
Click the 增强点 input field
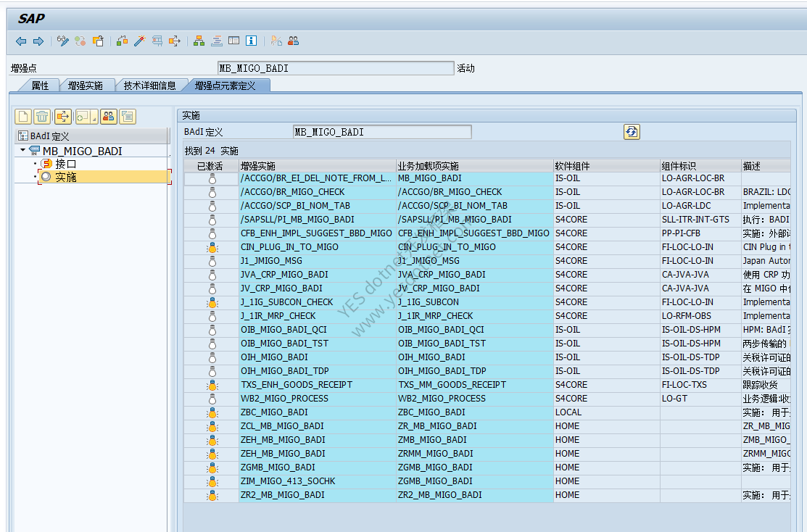[x=336, y=68]
